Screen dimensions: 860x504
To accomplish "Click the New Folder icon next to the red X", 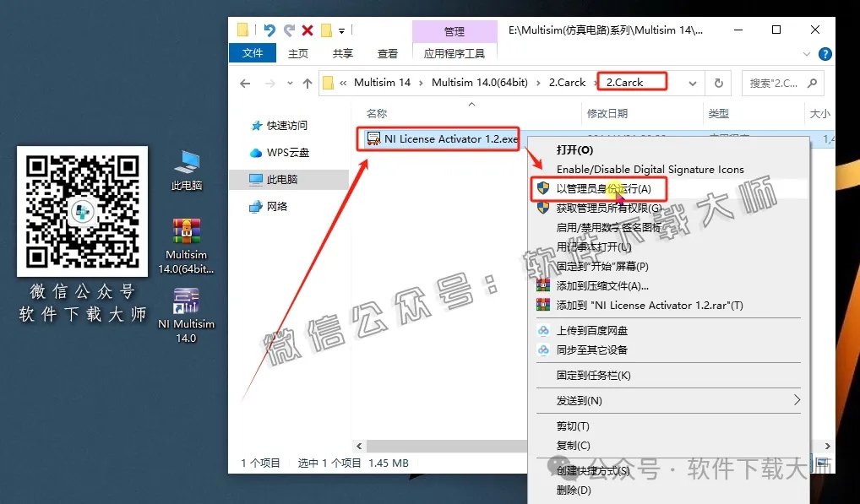I will [325, 30].
